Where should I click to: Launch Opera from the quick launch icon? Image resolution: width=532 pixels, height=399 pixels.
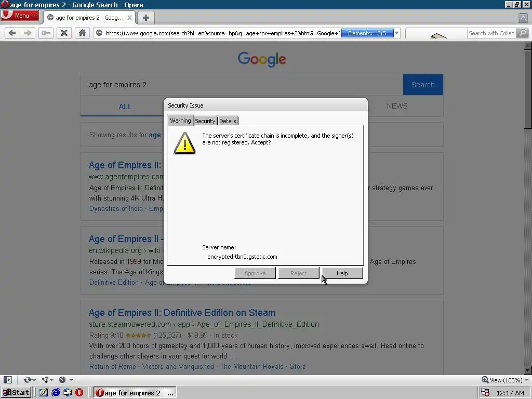point(79,393)
